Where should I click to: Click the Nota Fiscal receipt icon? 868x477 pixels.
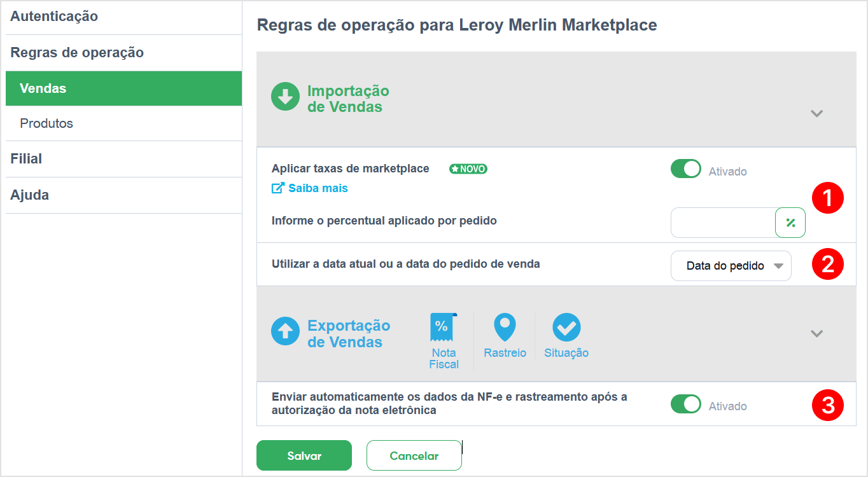click(443, 327)
